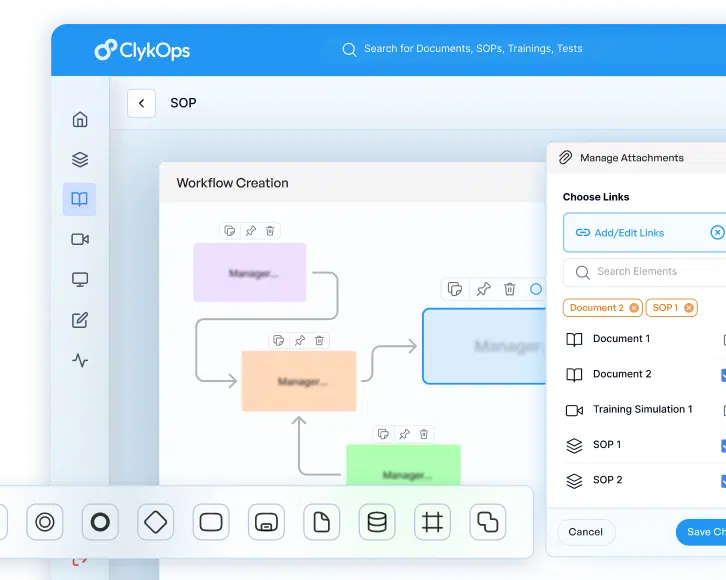This screenshot has width=726, height=580.
Task: Click the Cancel button
Action: click(x=585, y=532)
